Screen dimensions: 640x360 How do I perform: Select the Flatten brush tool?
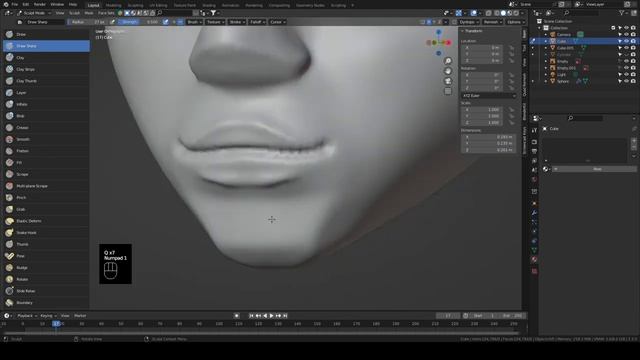pyautogui.click(x=46, y=151)
